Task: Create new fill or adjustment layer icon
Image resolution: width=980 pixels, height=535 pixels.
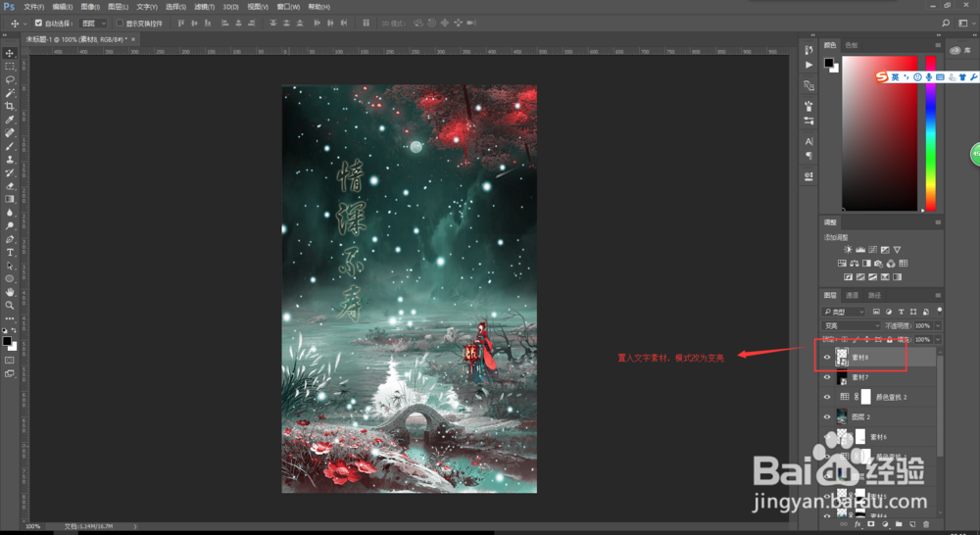Action: [884, 524]
